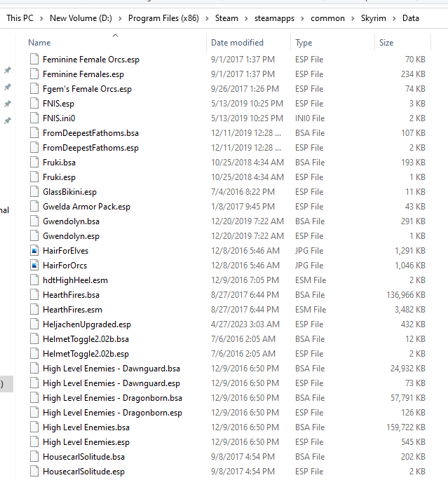The image size is (448, 480).
Task: Click the Data breadcrumb segment
Action: [x=411, y=18]
